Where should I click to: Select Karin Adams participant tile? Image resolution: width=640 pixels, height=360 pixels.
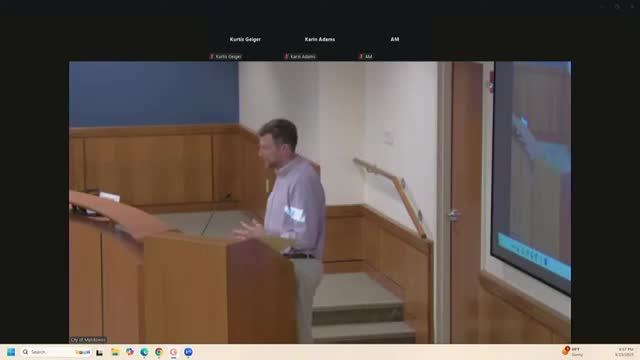click(x=320, y=40)
